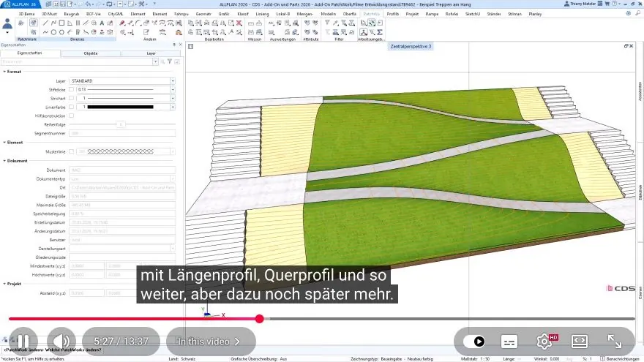The width and height of the screenshot is (644, 362).
Task: Open the Strichart dropdown arrow
Action: pos(173,98)
